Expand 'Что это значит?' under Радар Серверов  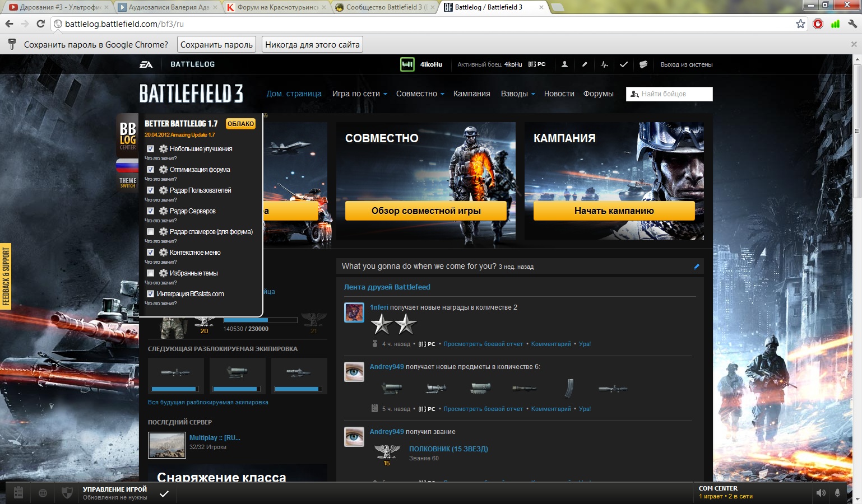161,221
